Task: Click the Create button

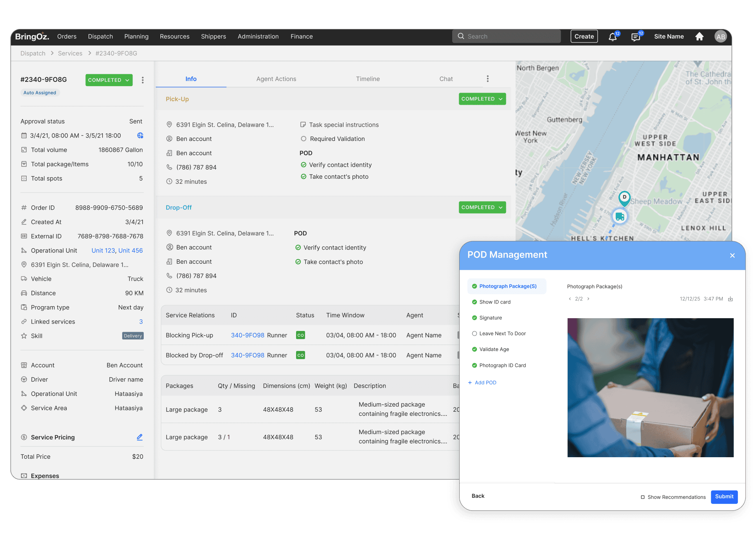Action: 584,36
